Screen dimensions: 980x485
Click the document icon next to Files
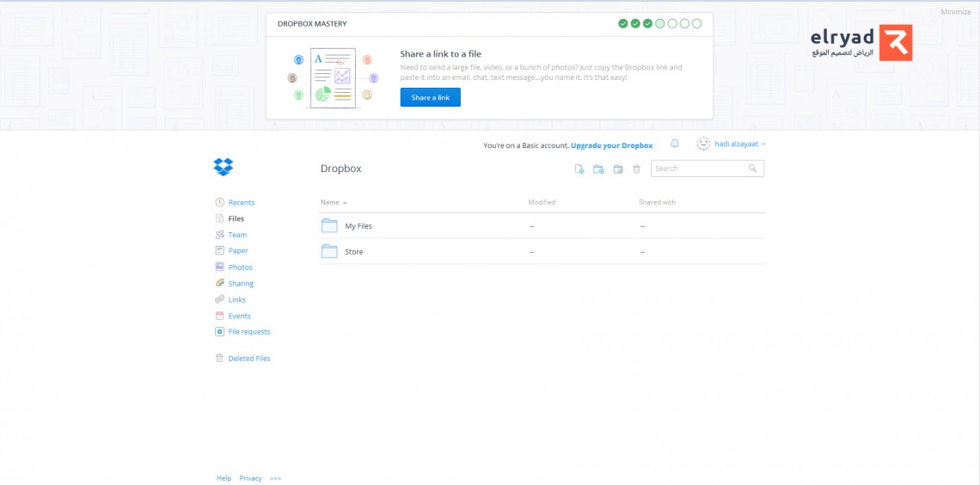pos(219,218)
